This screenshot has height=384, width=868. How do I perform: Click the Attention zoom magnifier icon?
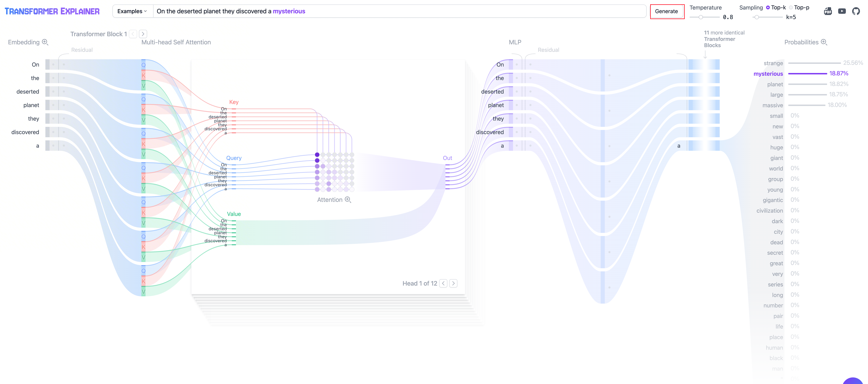click(x=348, y=200)
